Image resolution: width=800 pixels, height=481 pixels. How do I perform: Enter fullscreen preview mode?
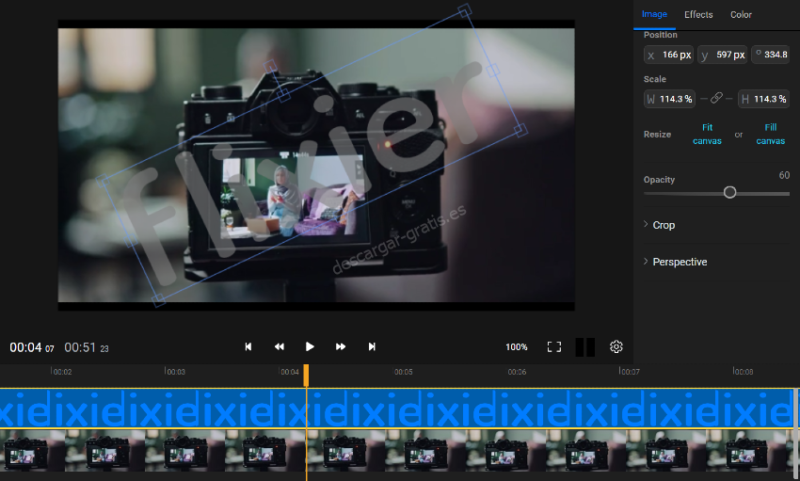(x=554, y=347)
